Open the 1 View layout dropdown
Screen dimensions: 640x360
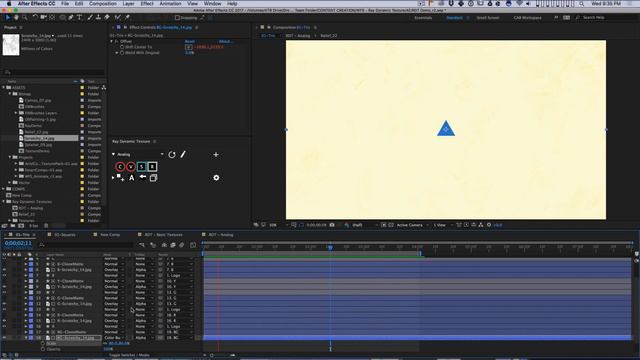[x=442, y=225]
